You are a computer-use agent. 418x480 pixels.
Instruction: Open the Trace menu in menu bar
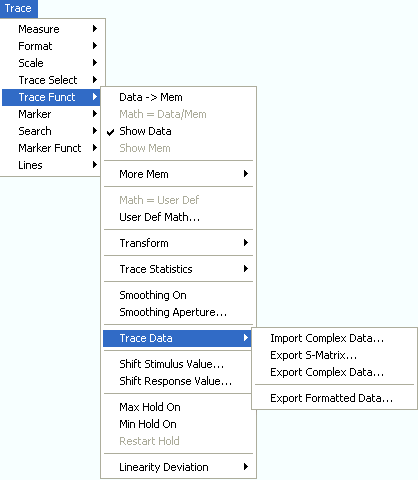tap(19, 8)
